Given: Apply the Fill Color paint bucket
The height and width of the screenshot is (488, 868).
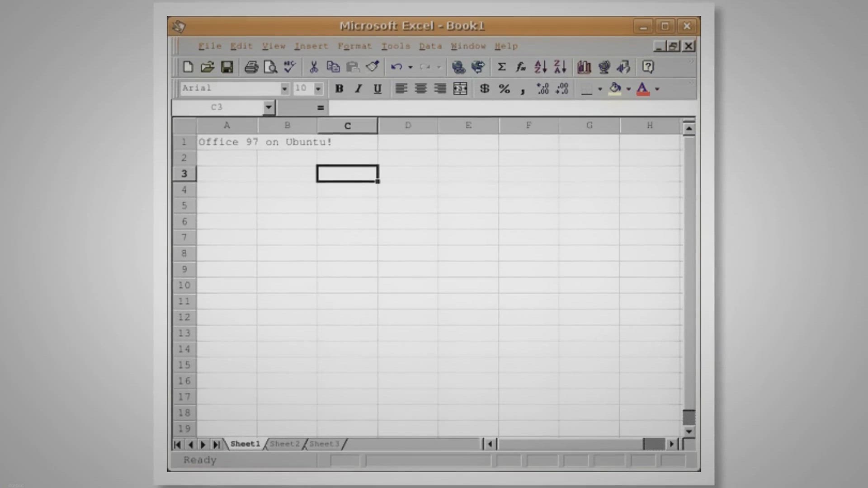Looking at the screenshot, I should click(615, 89).
